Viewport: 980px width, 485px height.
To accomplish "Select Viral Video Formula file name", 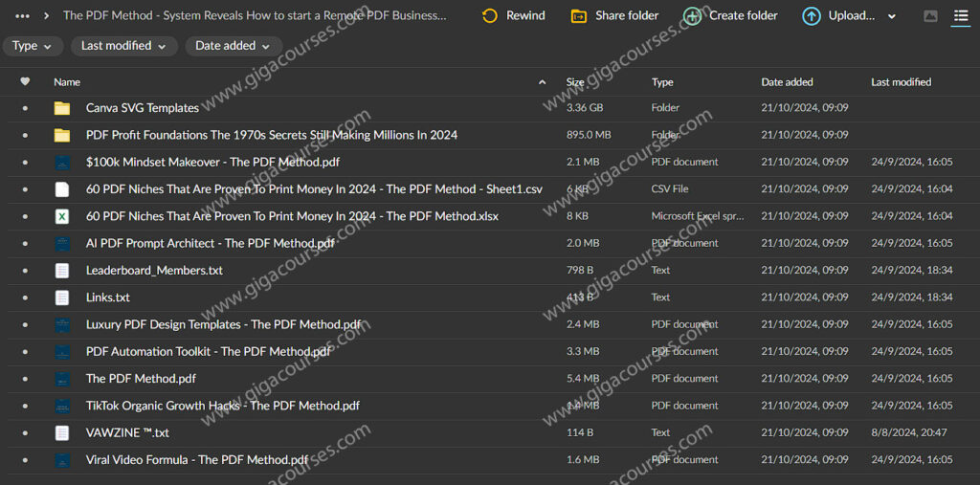I will (197, 460).
